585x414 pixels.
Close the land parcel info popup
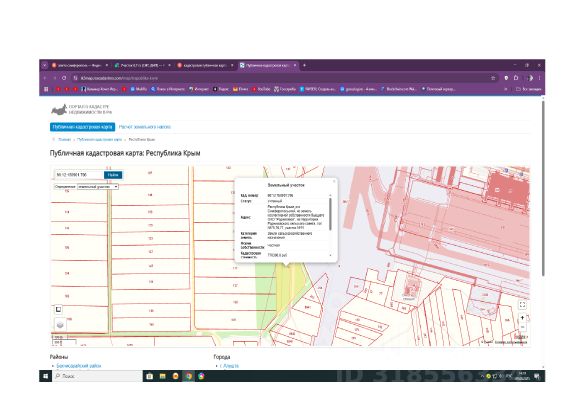pyautogui.click(x=334, y=181)
